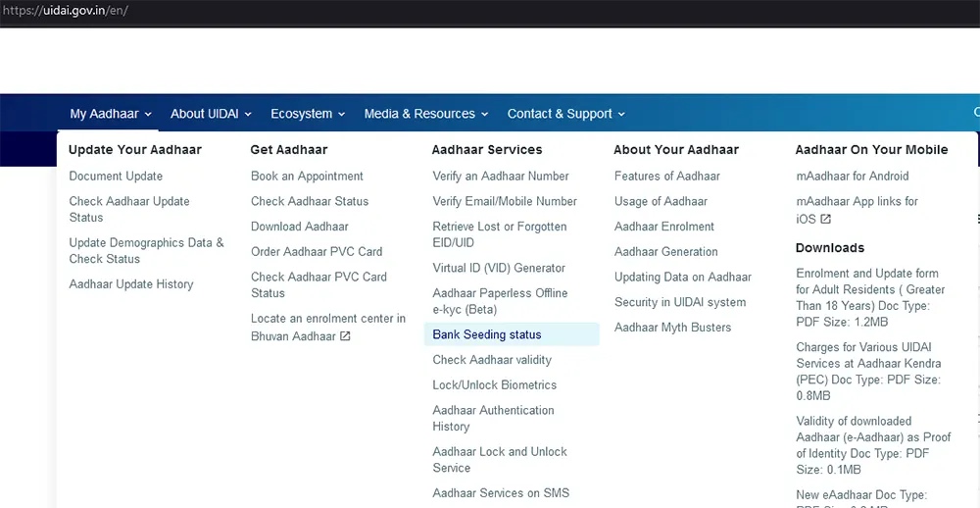The height and width of the screenshot is (508, 980).
Task: Click the Aadhaar On Your Mobile heading
Action: point(872,150)
